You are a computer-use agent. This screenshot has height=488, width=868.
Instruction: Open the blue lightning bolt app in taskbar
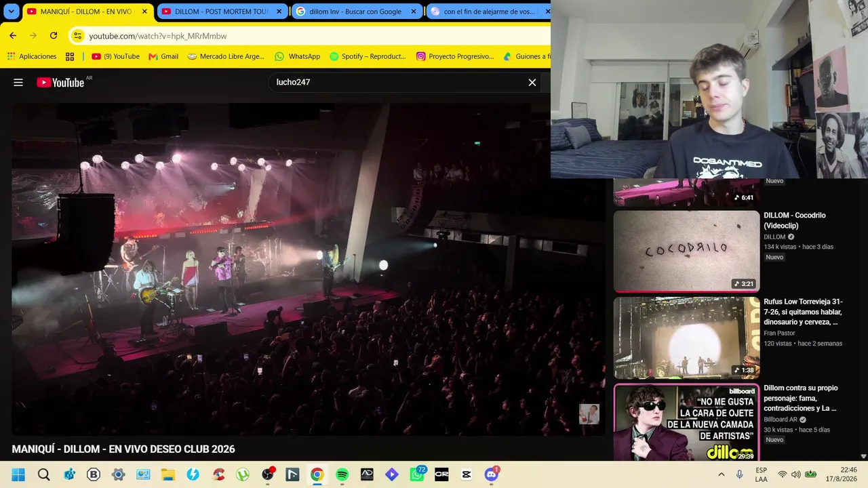pyautogui.click(x=193, y=474)
